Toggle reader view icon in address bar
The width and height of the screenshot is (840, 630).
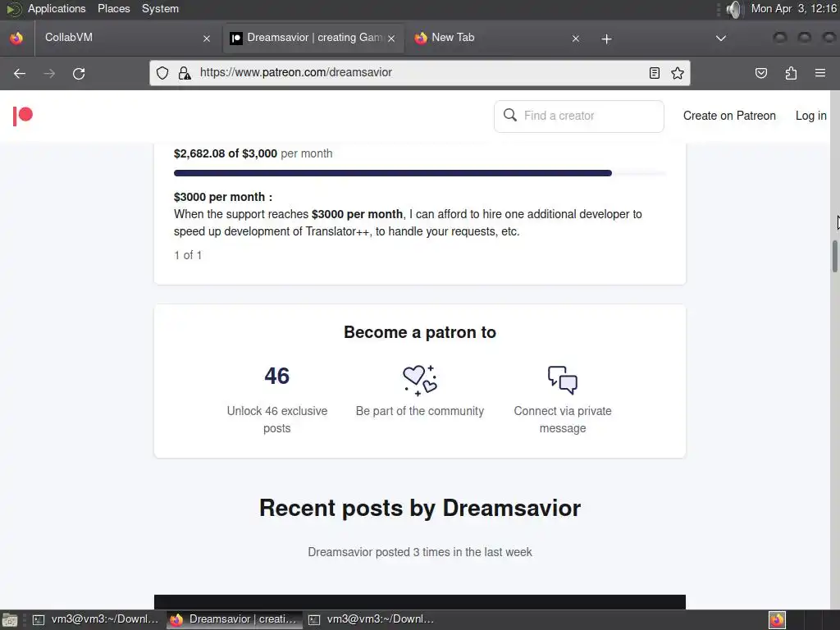pos(654,73)
